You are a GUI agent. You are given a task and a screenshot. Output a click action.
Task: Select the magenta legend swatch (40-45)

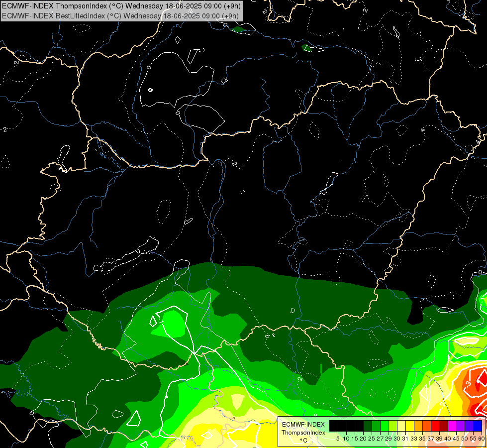pos(452,426)
